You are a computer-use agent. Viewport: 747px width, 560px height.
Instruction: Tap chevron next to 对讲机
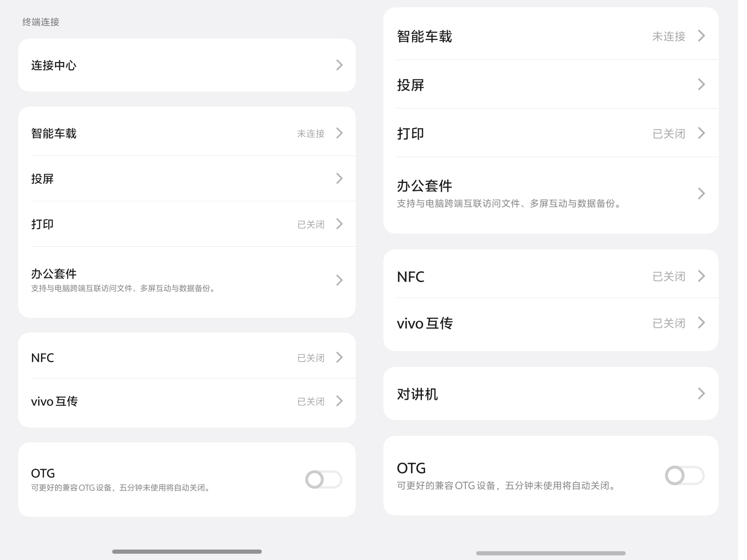tap(701, 394)
